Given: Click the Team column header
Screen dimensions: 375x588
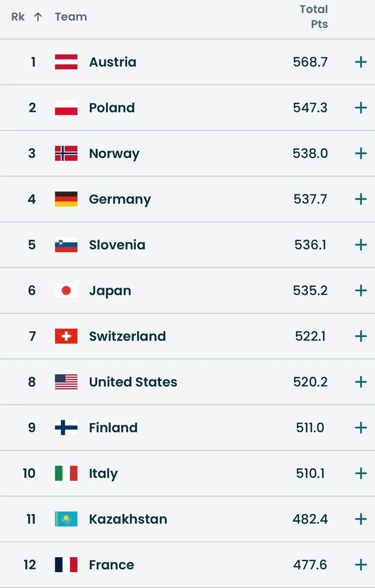Looking at the screenshot, I should [71, 17].
